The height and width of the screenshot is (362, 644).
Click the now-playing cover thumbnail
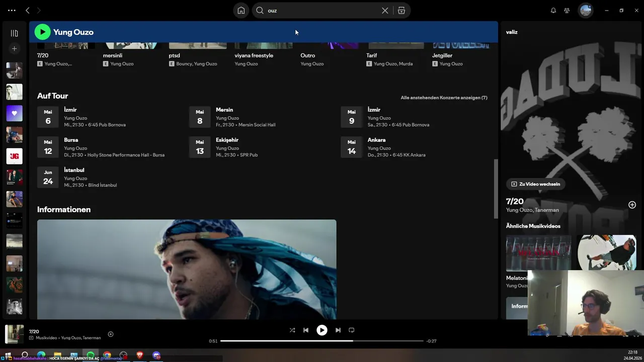(x=14, y=334)
